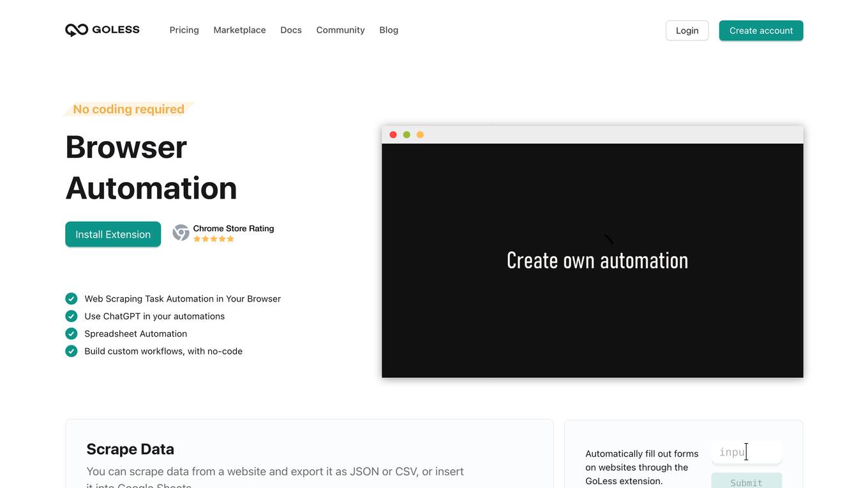Click the Chrome logo icon beside the store rating
Screen dimensions: 868x488
coord(181,233)
